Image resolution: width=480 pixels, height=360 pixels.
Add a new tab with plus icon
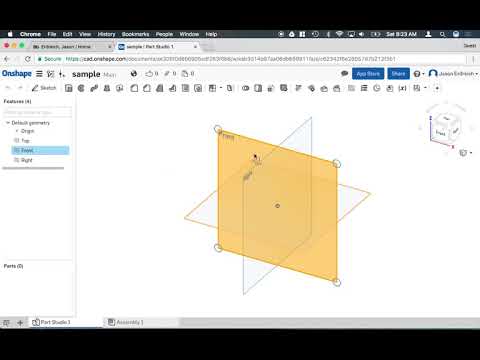point(20,322)
